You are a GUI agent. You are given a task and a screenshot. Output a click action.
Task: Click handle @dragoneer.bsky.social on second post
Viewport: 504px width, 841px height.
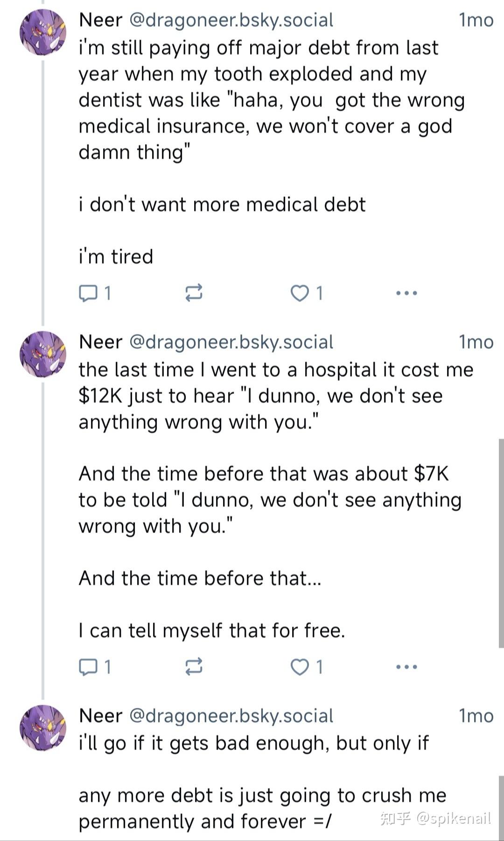point(231,342)
